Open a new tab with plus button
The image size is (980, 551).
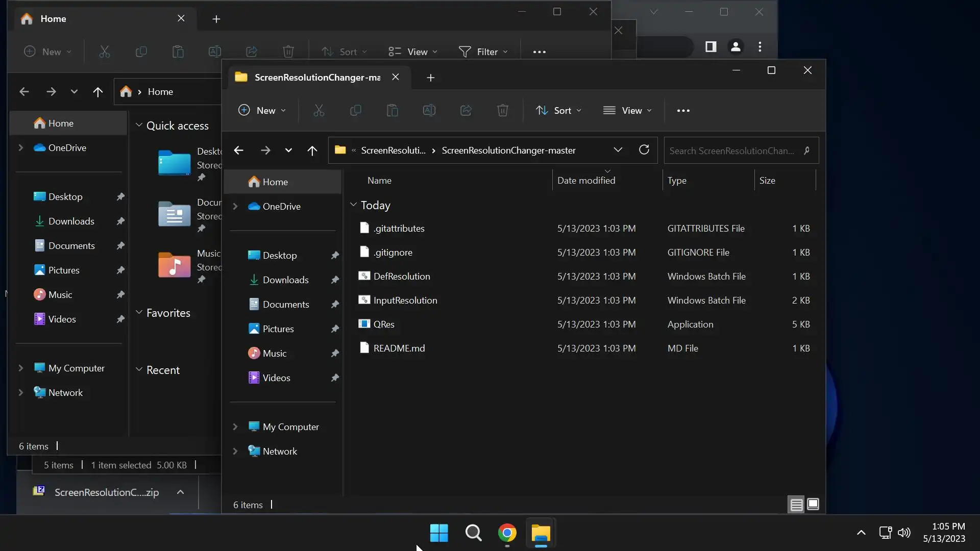(430, 78)
